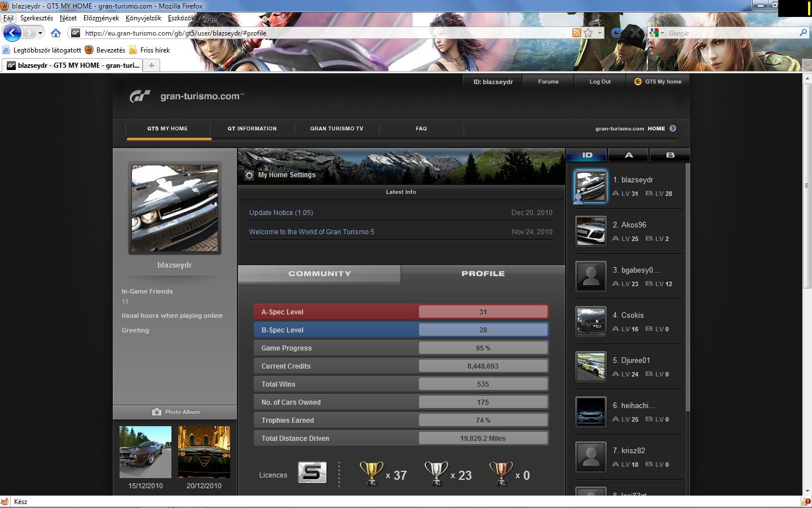The image size is (812, 508).
Task: Click the 5. Djuree01 friend avatar
Action: tap(590, 367)
